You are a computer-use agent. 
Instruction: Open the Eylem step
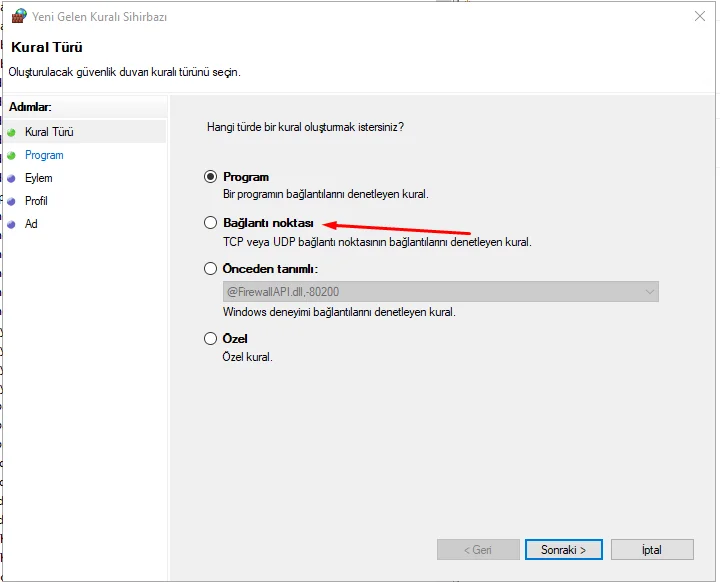click(x=39, y=178)
